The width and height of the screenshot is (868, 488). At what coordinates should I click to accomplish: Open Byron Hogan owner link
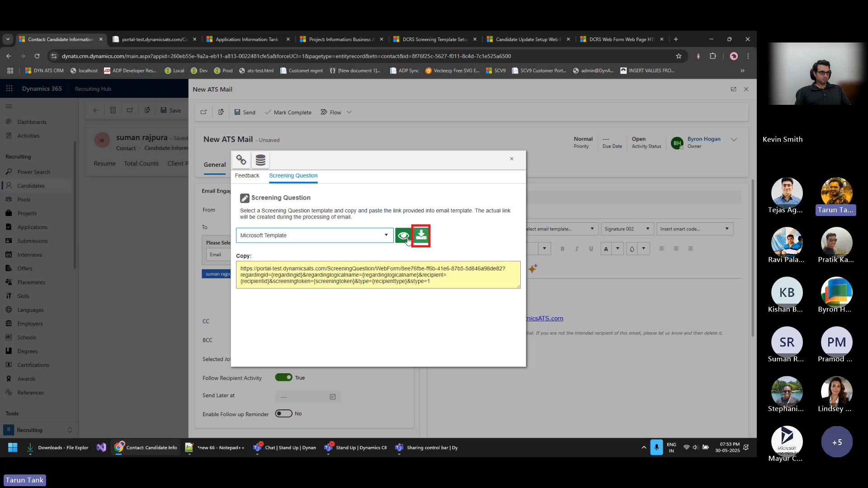click(704, 139)
